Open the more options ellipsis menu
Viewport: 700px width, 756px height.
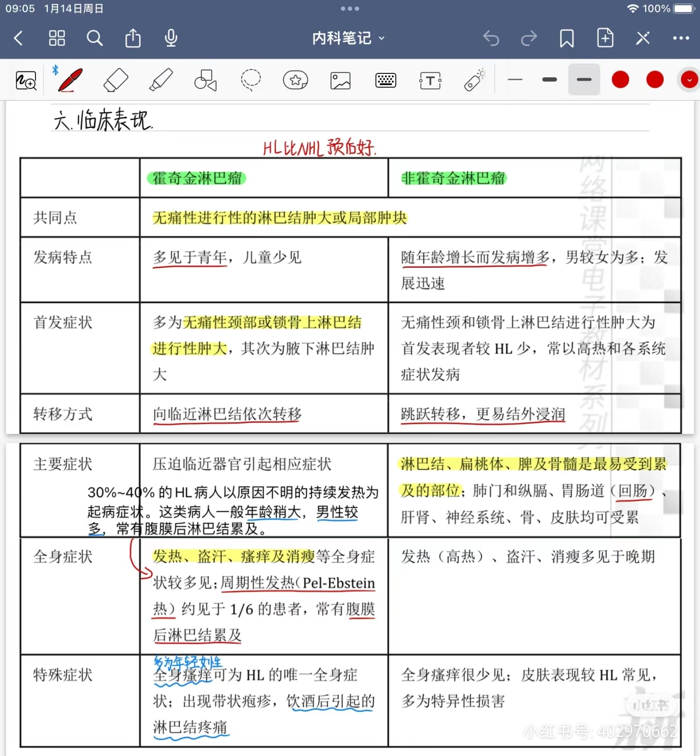[x=681, y=38]
